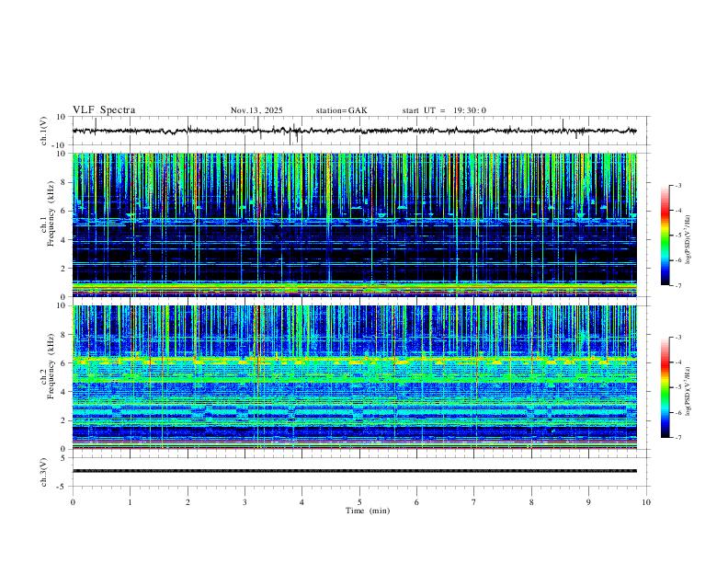Click the "-5" tick label on the ch.3 axis
728x563 pixels.
coord(62,487)
